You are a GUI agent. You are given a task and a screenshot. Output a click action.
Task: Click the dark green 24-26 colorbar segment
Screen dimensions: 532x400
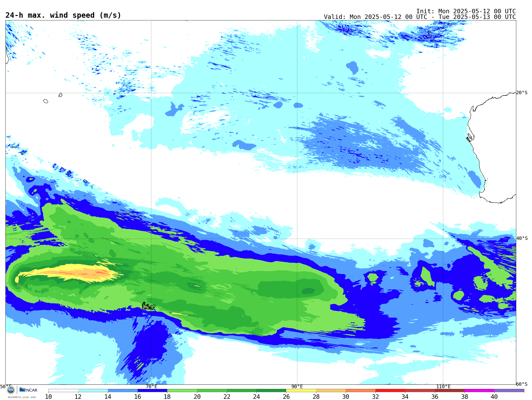tap(271, 391)
